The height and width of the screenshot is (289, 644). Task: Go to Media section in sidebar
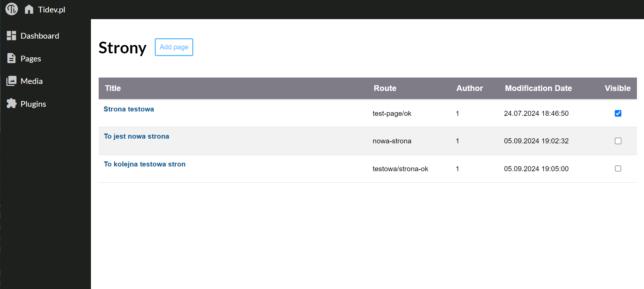click(32, 81)
